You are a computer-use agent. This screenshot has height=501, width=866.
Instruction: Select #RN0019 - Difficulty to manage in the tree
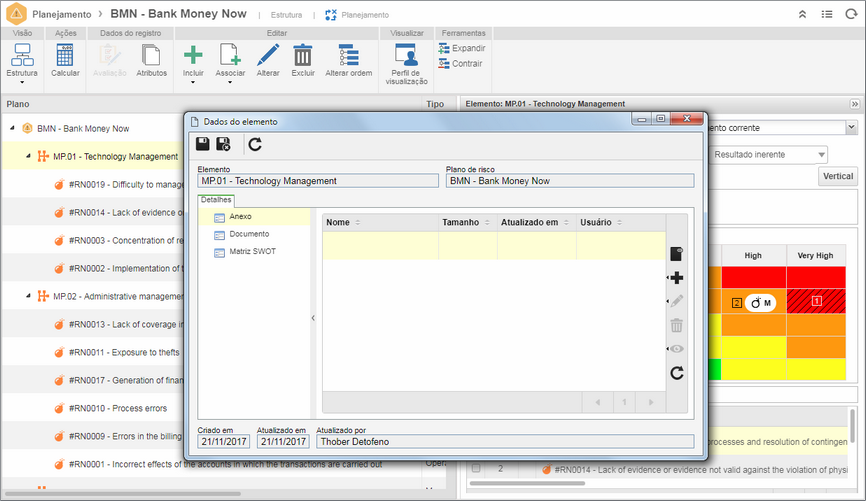click(126, 184)
